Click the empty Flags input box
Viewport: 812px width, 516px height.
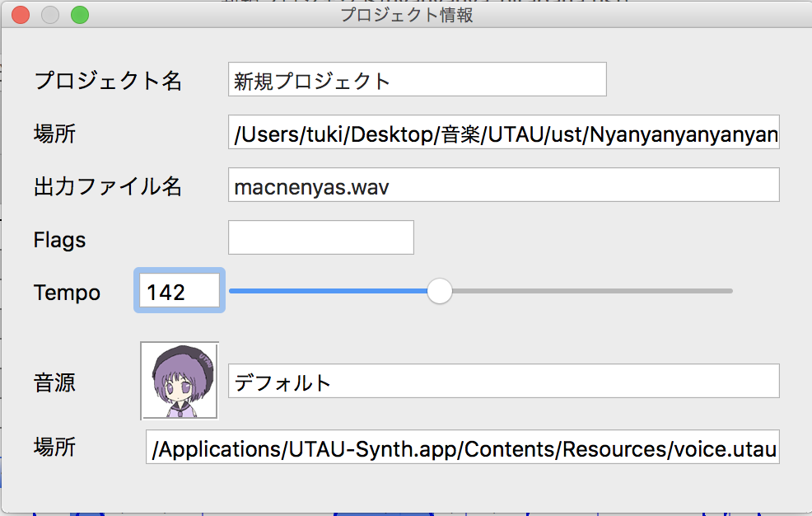tap(321, 237)
